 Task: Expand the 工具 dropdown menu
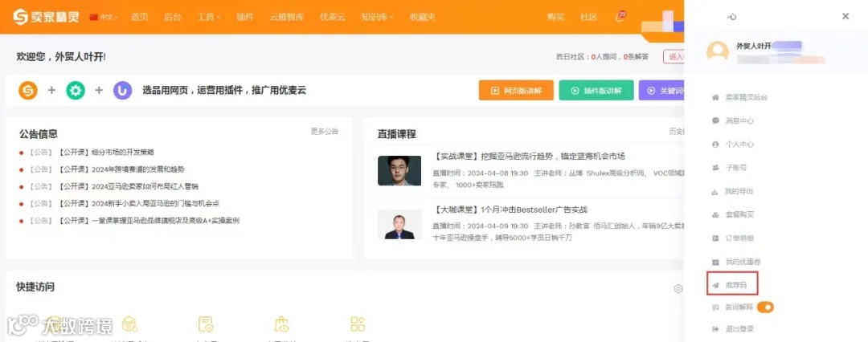pyautogui.click(x=209, y=17)
